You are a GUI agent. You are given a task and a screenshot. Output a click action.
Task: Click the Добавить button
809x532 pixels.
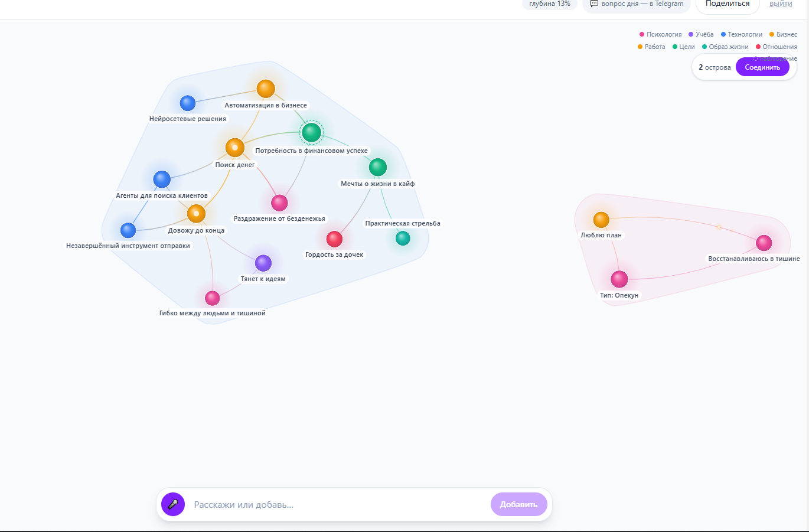[519, 504]
